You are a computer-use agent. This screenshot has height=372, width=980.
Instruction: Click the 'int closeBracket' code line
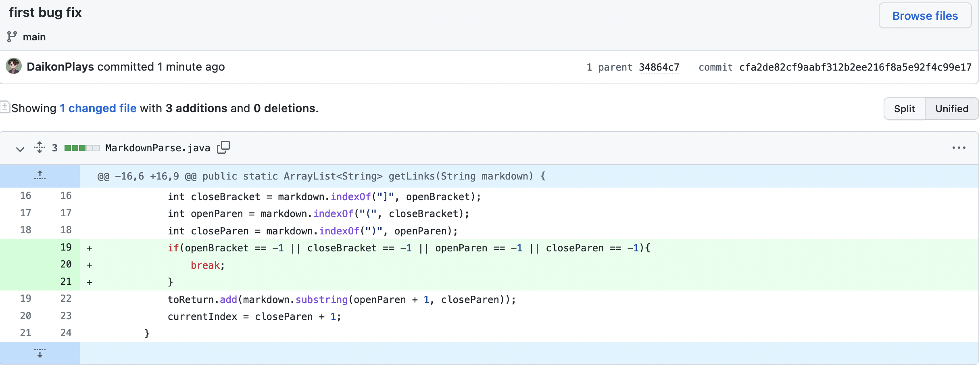coord(325,197)
